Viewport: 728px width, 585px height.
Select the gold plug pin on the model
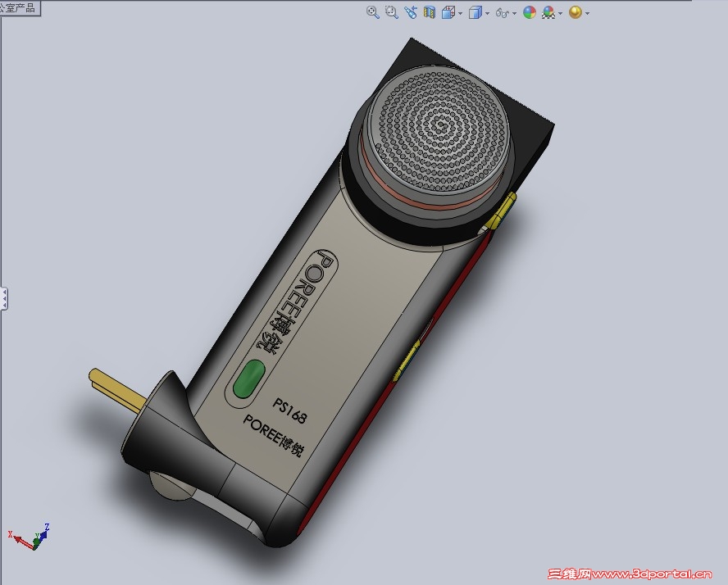coord(116,391)
